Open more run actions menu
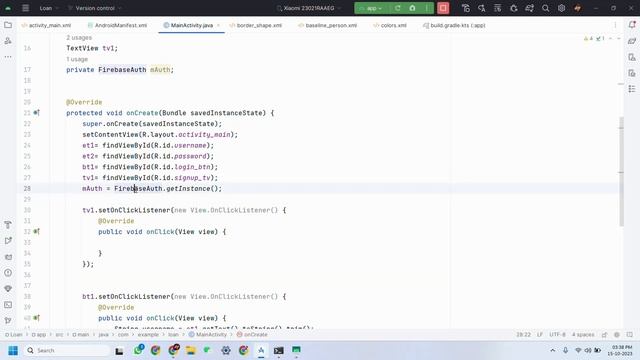This screenshot has width=640, height=360. click(427, 8)
